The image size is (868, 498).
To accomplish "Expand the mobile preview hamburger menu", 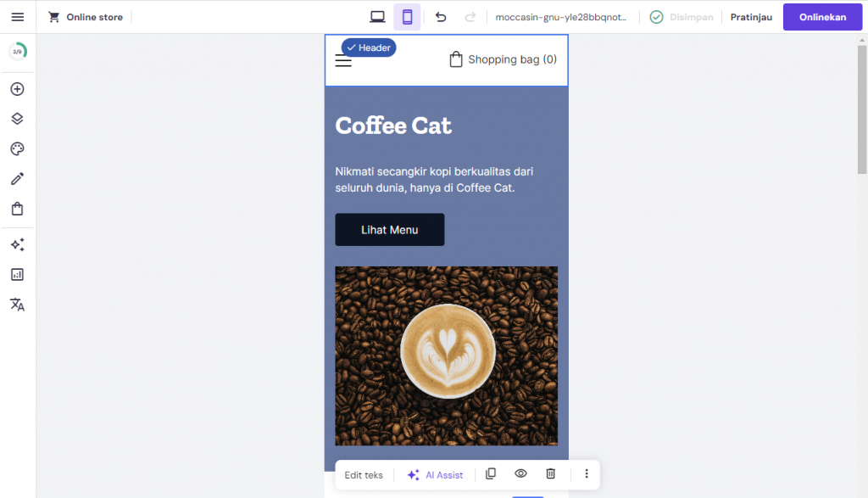I will [x=342, y=60].
